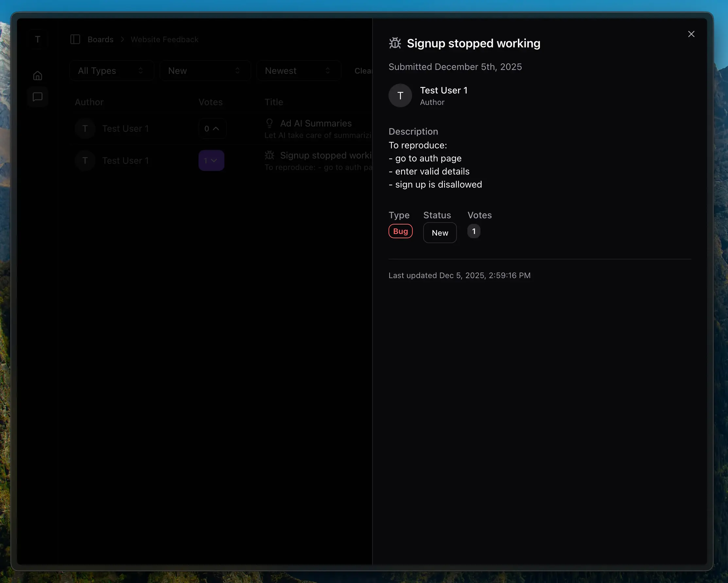This screenshot has width=728, height=583.
Task: Open the feedback chat icon in sidebar
Action: [38, 97]
